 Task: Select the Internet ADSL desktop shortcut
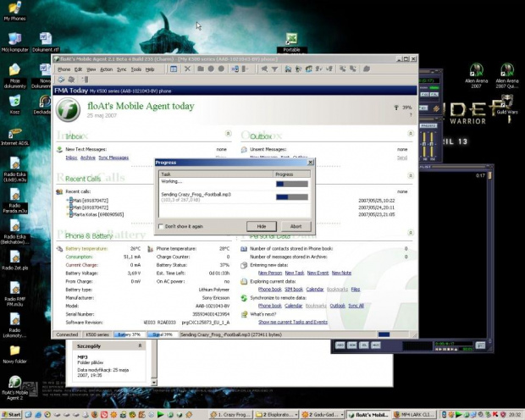pos(14,136)
